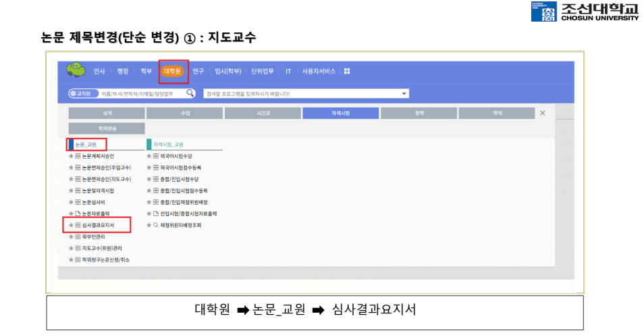Screen dimensions: 644x335
Task: Expand the program search dropdown arrow
Action: click(404, 94)
